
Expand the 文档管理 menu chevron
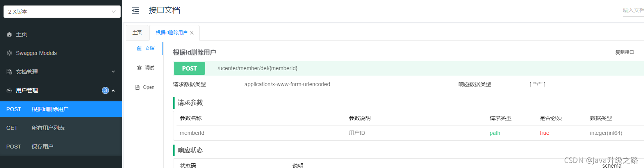[113, 72]
